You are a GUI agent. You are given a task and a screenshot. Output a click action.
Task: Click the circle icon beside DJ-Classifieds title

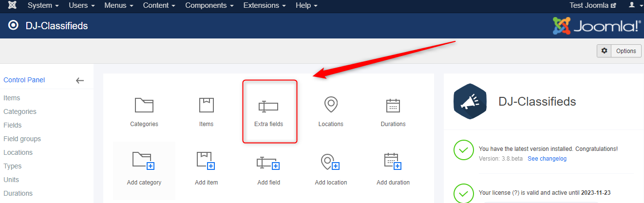click(x=14, y=25)
